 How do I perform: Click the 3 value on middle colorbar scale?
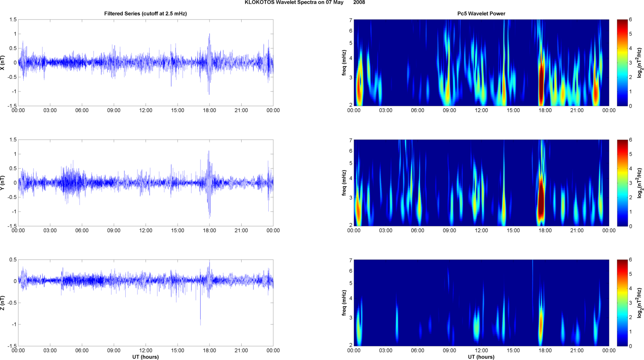click(x=630, y=183)
